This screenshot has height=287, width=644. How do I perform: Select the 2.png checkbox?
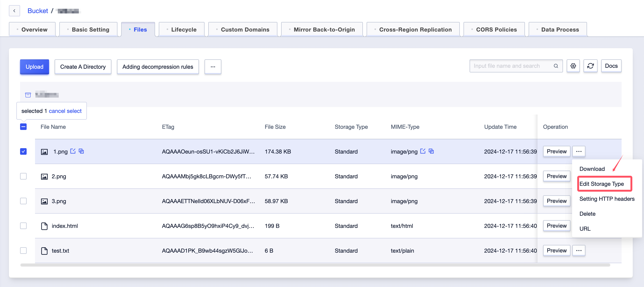[23, 176]
